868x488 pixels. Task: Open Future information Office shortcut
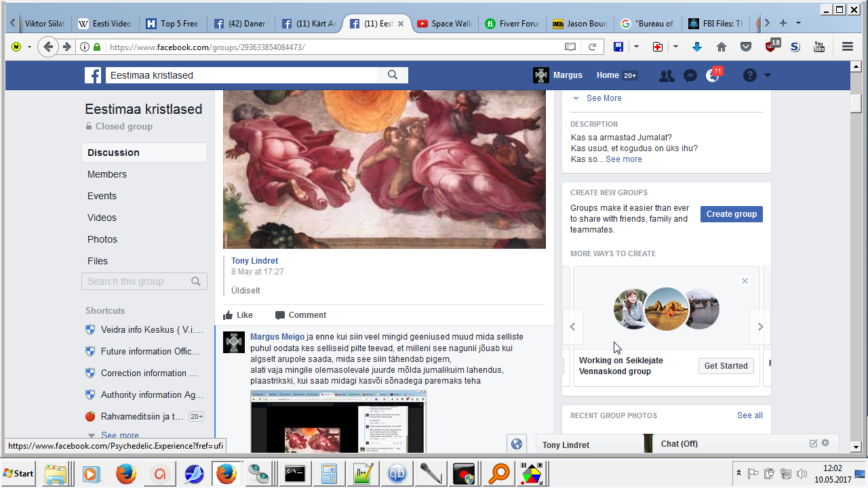point(144,351)
